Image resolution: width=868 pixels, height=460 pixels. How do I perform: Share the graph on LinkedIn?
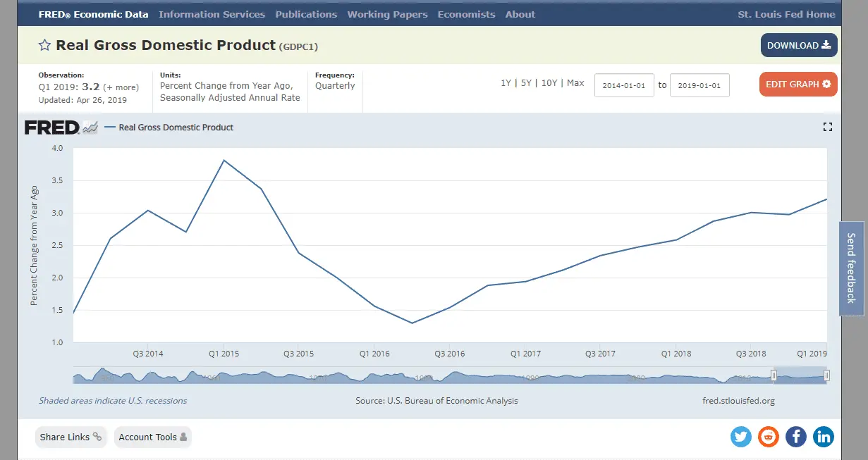pos(824,437)
